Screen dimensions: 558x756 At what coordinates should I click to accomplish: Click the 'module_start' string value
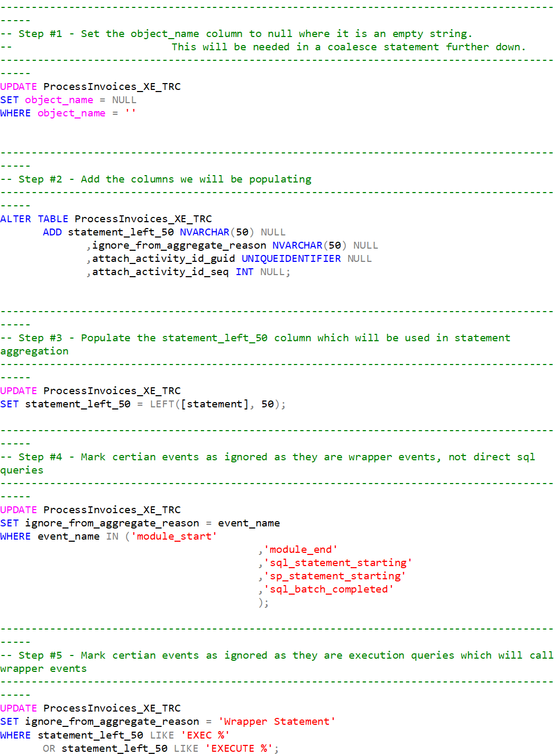click(x=174, y=536)
